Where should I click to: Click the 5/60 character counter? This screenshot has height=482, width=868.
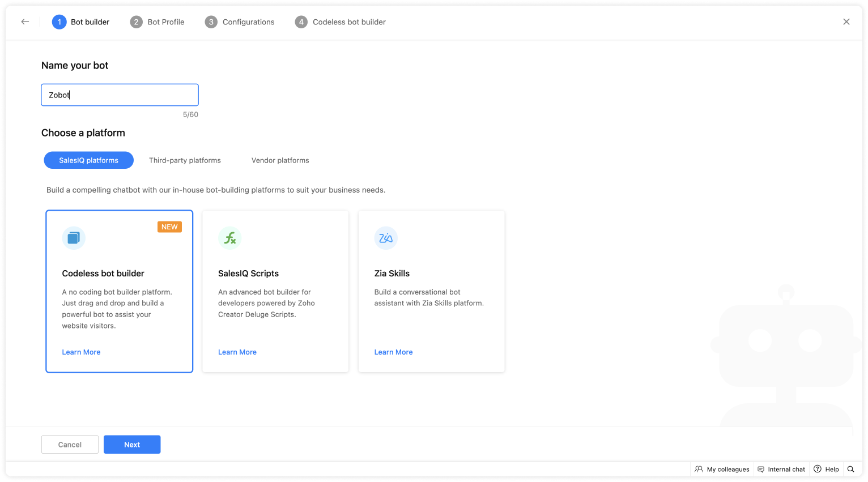click(x=190, y=114)
